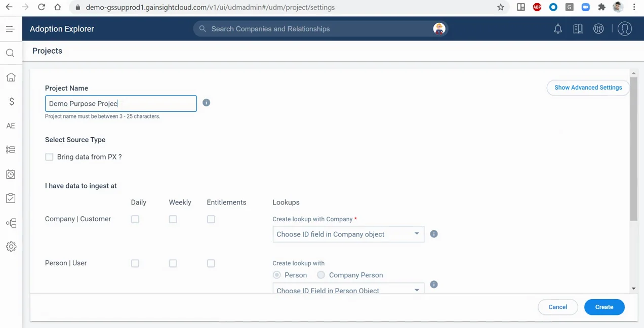The image size is (644, 328).
Task: Open the Zoom extension icon
Action: tap(585, 7)
